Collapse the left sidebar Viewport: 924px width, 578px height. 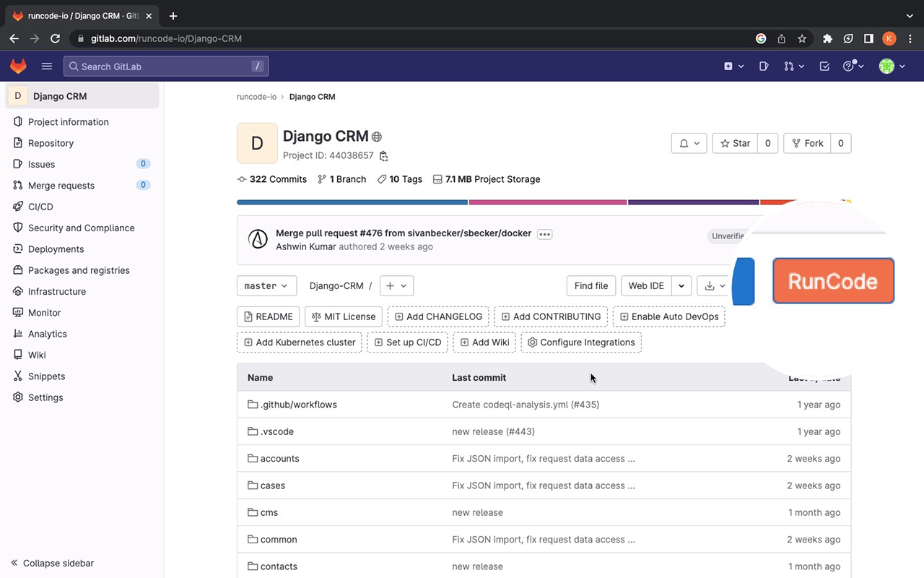point(51,563)
